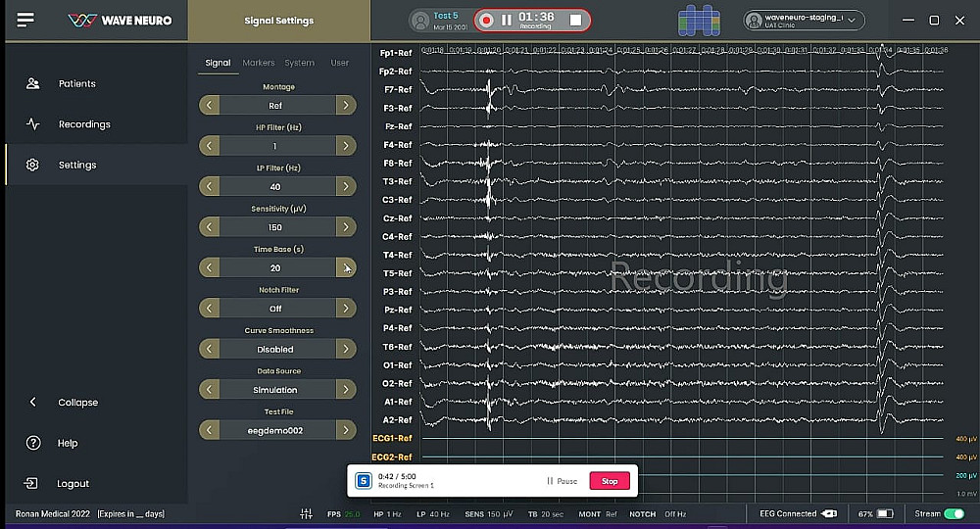Open Recordings from sidebar
This screenshot has height=529, width=980.
(84, 124)
